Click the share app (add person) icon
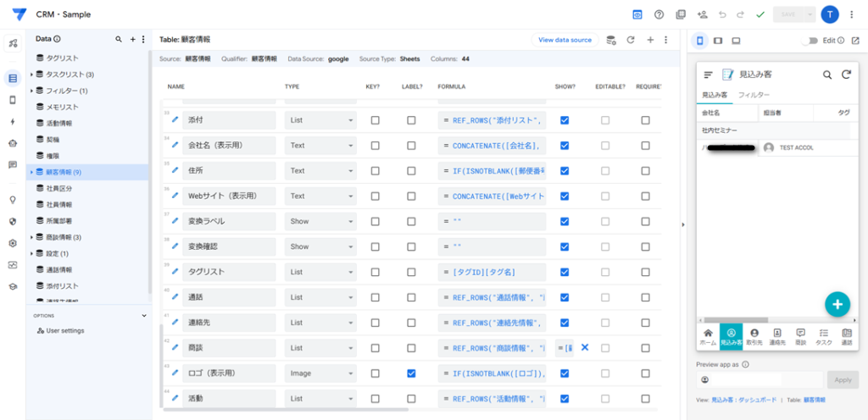This screenshot has width=868, height=420. pyautogui.click(x=702, y=14)
